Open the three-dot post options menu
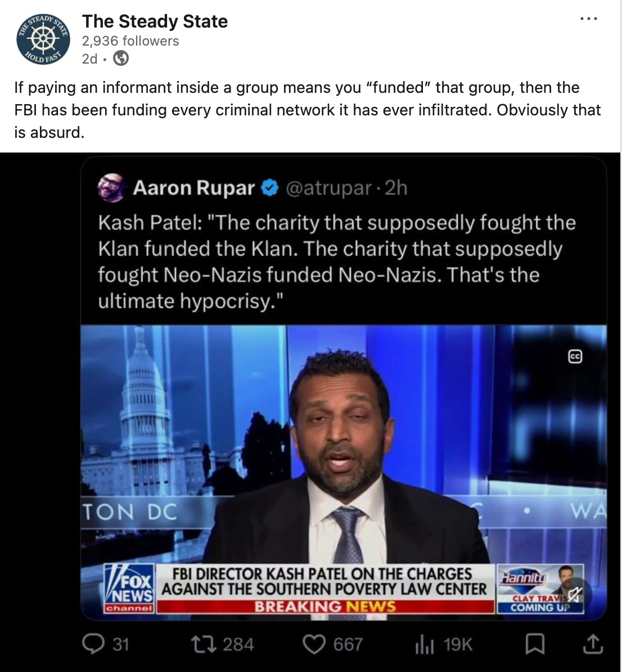Image resolution: width=622 pixels, height=672 pixels. [x=589, y=19]
